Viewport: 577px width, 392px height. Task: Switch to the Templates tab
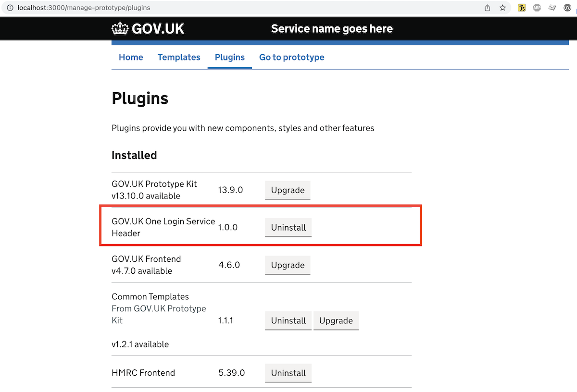click(179, 57)
